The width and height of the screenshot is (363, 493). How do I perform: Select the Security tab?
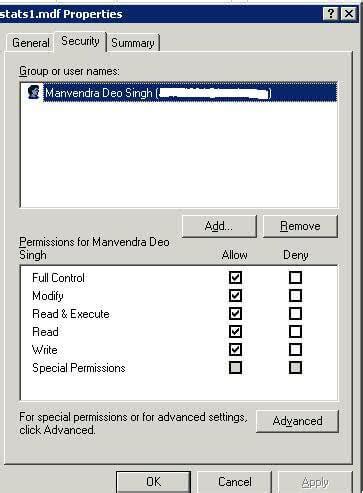tap(80, 41)
